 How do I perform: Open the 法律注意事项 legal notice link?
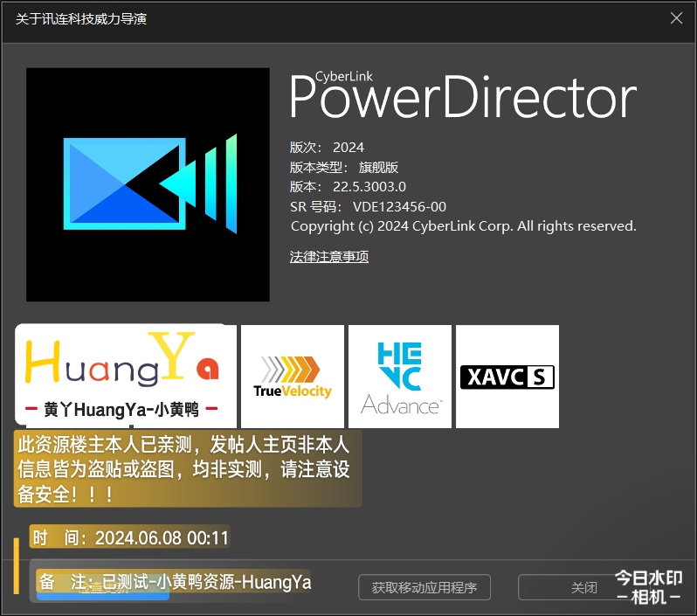[329, 257]
